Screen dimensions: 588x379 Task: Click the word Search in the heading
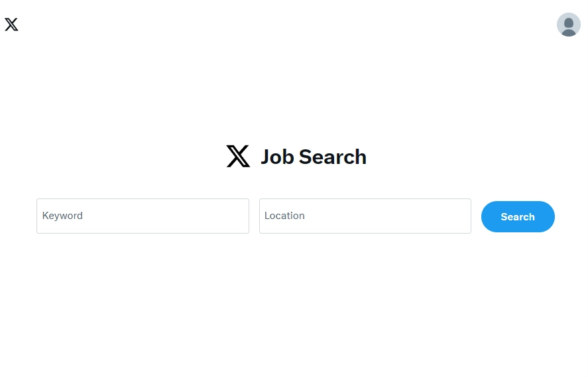[x=333, y=157]
